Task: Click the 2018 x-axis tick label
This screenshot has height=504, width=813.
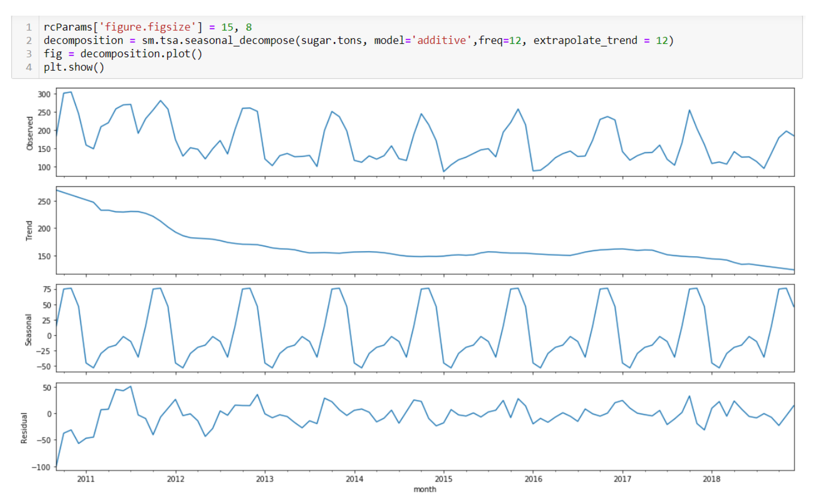Action: pos(711,479)
